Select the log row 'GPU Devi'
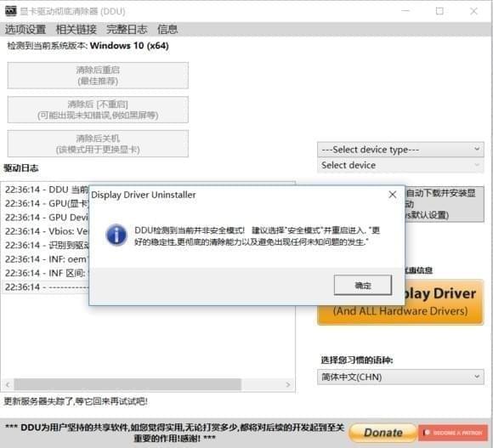 point(46,218)
